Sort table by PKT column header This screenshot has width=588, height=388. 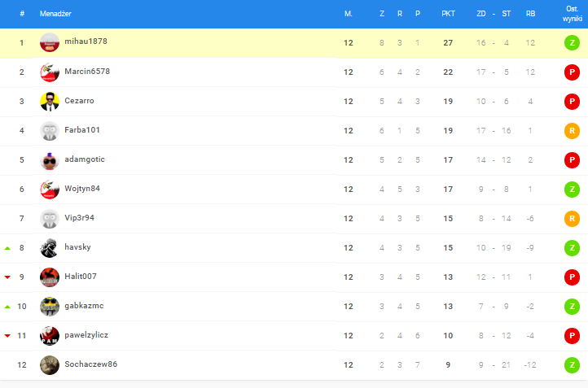448,14
